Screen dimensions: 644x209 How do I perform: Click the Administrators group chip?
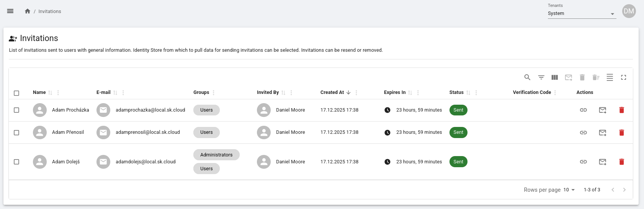216,155
